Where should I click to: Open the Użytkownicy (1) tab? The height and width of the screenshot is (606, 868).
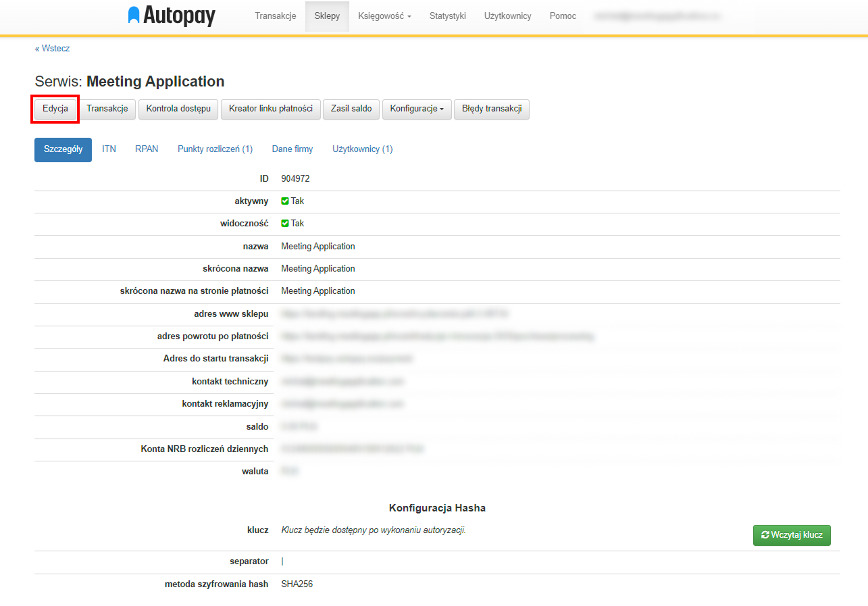(x=362, y=149)
